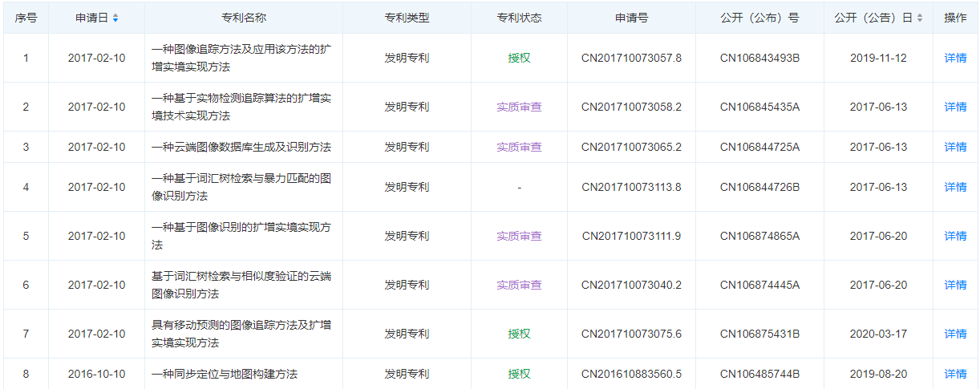Click publication number CN106875431B
The width and height of the screenshot is (980, 389).
pos(759,334)
